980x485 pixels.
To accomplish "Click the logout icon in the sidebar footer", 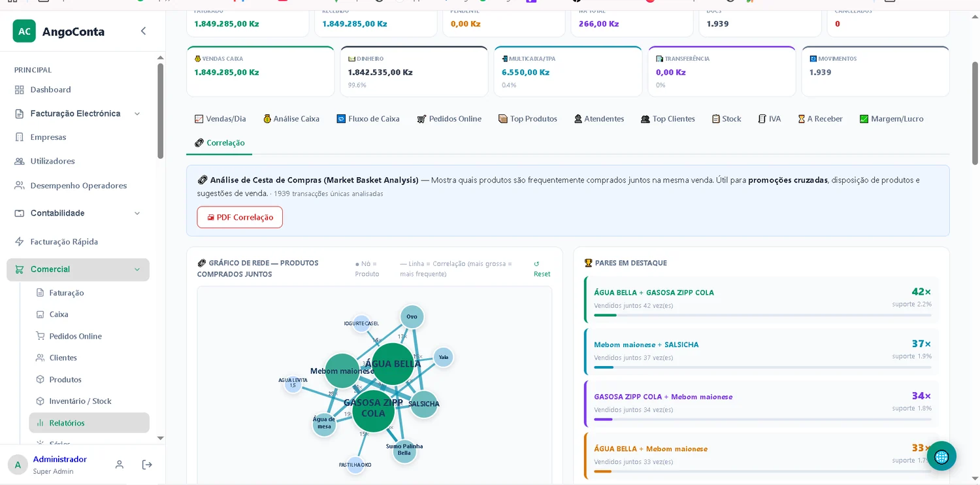I will (x=147, y=465).
